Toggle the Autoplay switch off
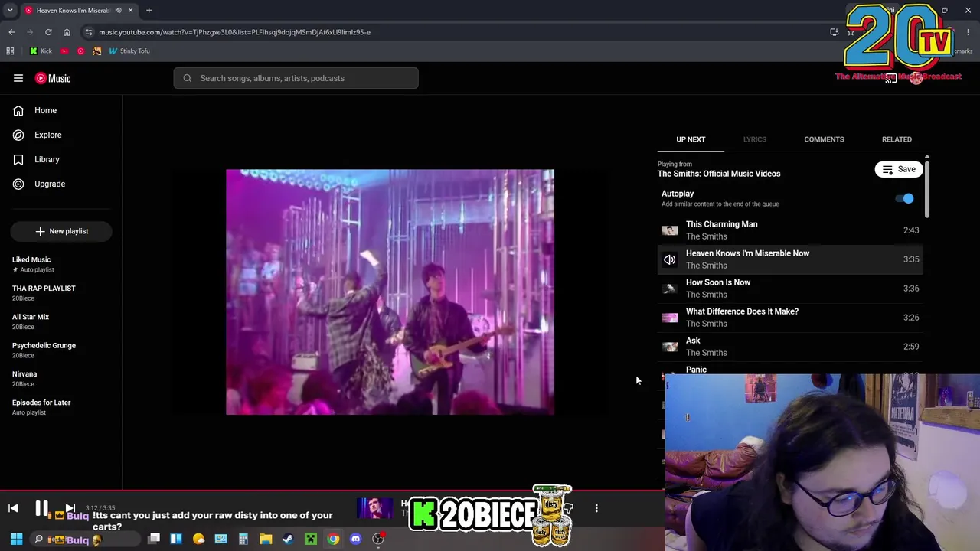 tap(905, 199)
